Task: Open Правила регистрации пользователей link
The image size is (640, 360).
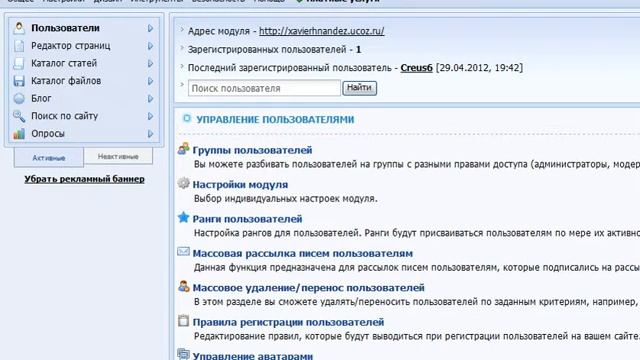Action: coord(288,322)
